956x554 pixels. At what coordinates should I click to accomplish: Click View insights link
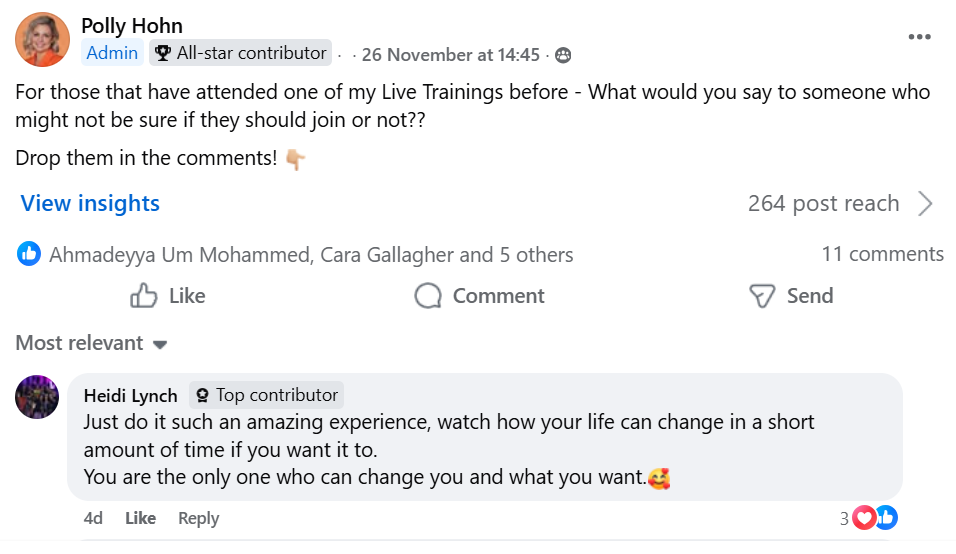[90, 203]
